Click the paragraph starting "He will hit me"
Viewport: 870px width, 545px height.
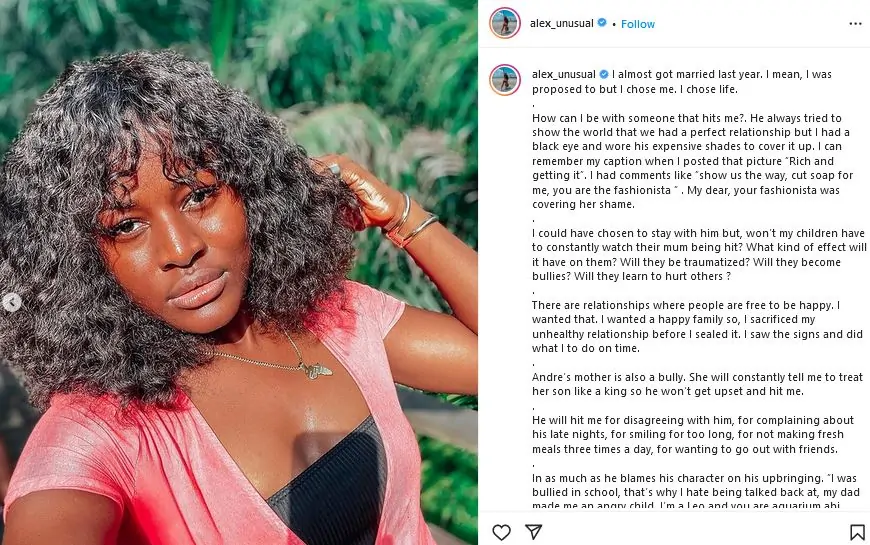[688, 435]
